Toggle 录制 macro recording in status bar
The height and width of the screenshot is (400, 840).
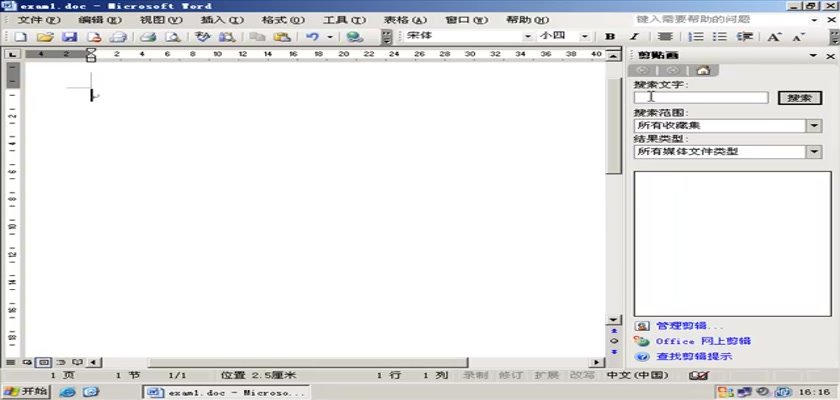point(476,375)
